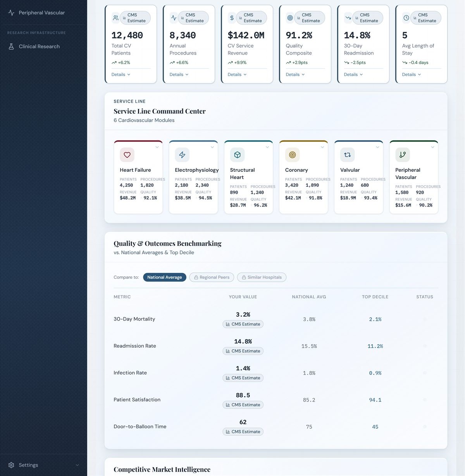Click the Heart Failure heart icon

point(127,155)
